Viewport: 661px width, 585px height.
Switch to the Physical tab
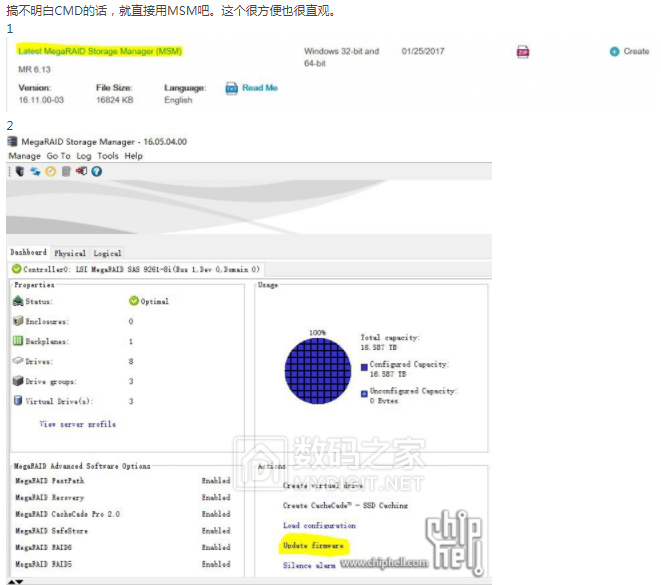coord(70,253)
